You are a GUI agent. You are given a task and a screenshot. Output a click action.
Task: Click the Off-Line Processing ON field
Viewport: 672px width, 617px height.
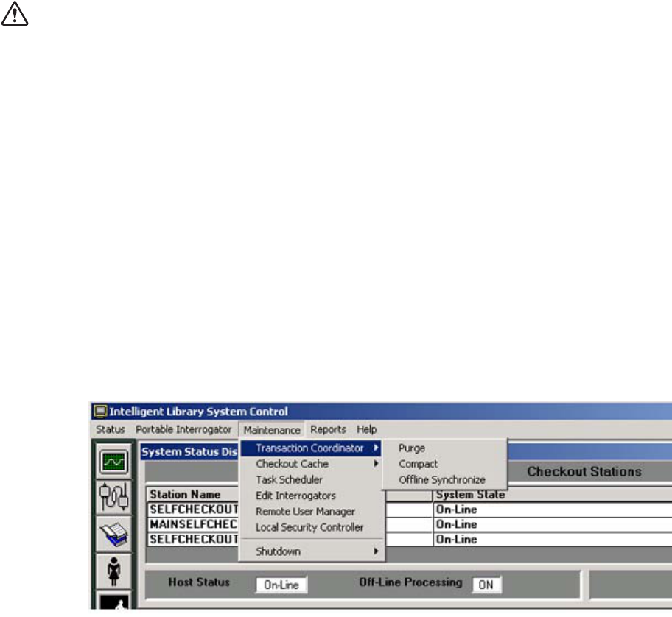(486, 585)
